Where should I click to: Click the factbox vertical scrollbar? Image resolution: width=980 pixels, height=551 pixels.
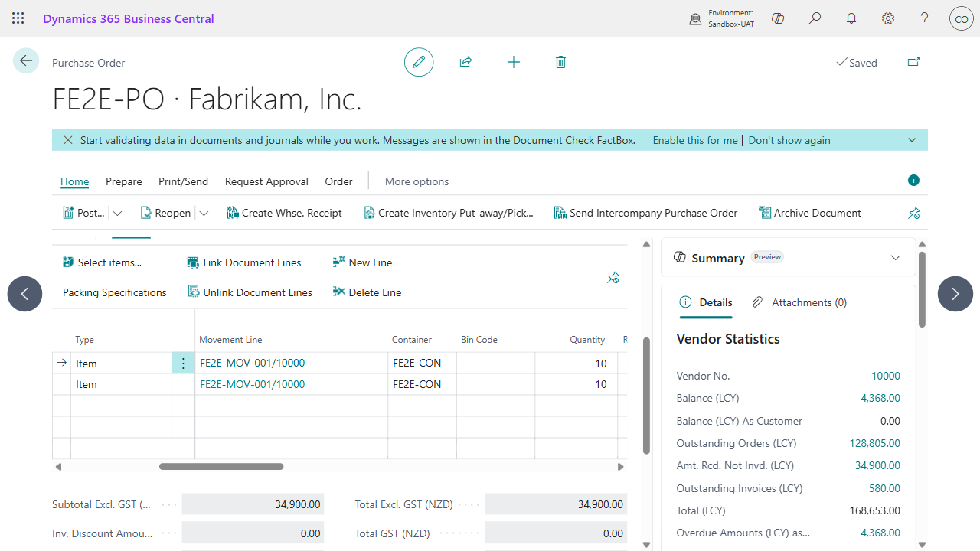tap(922, 289)
